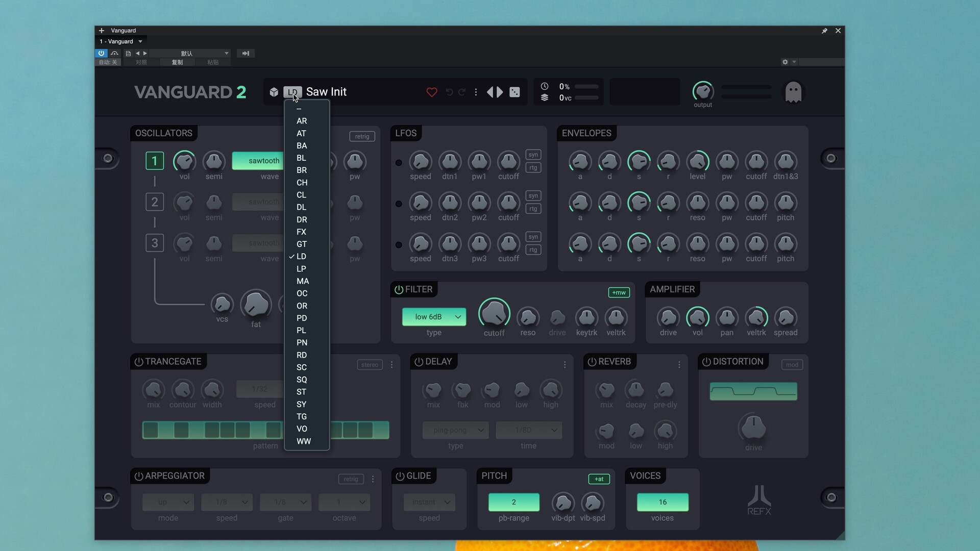The width and height of the screenshot is (980, 551).
Task: Open Arpeggiator three-dot options menu
Action: 373,479
